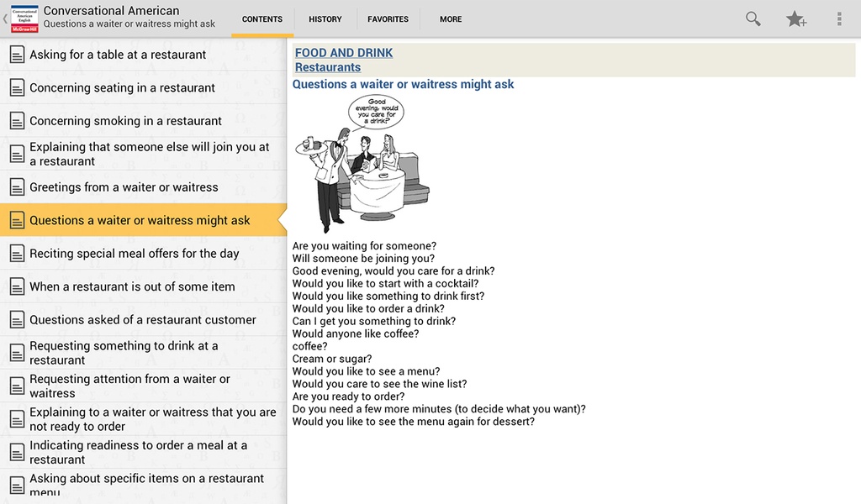Image resolution: width=861 pixels, height=504 pixels.
Task: Follow the Restaurants breadcrumb link
Action: coord(328,67)
